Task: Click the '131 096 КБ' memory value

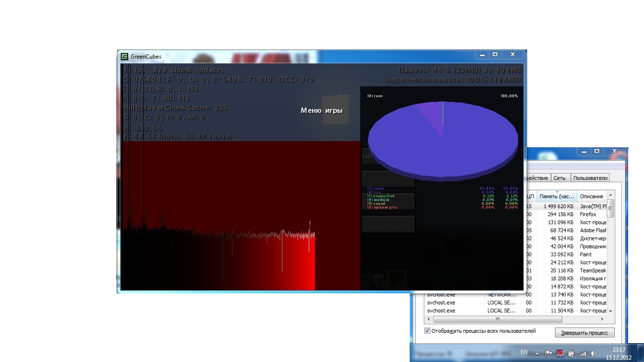Action: coord(561,222)
